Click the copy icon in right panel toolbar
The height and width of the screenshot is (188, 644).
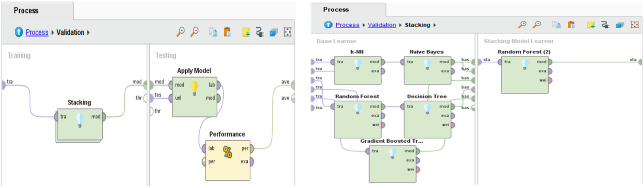tap(556, 25)
